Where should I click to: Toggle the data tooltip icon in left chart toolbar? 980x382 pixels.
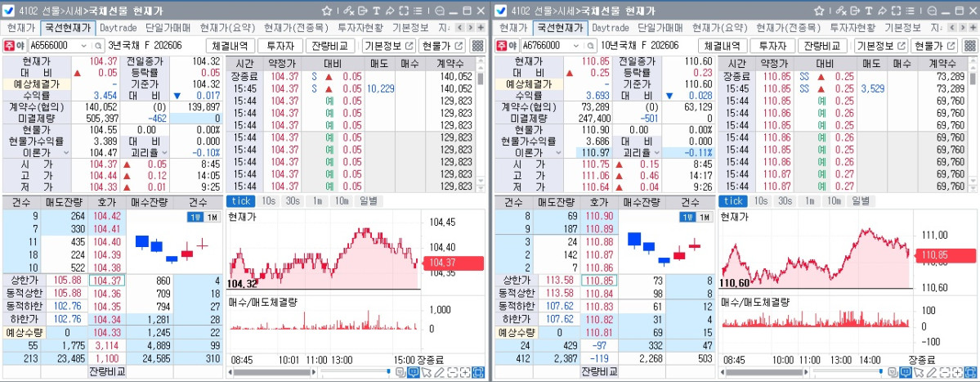tap(413, 372)
